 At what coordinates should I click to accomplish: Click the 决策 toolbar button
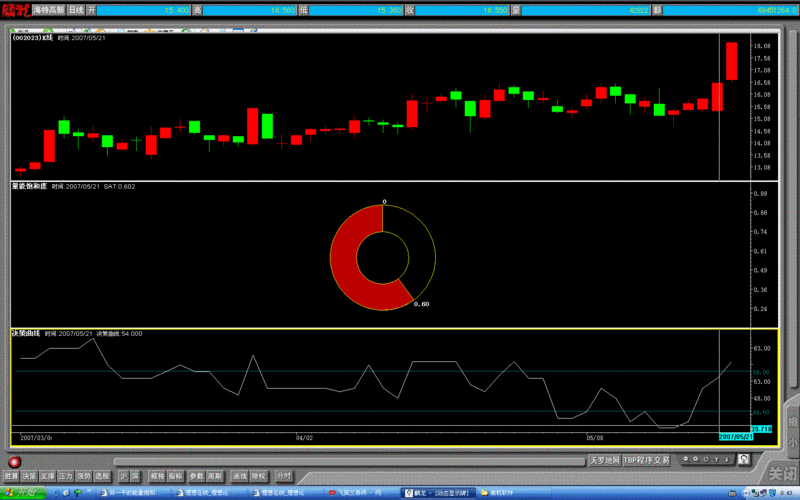point(30,476)
